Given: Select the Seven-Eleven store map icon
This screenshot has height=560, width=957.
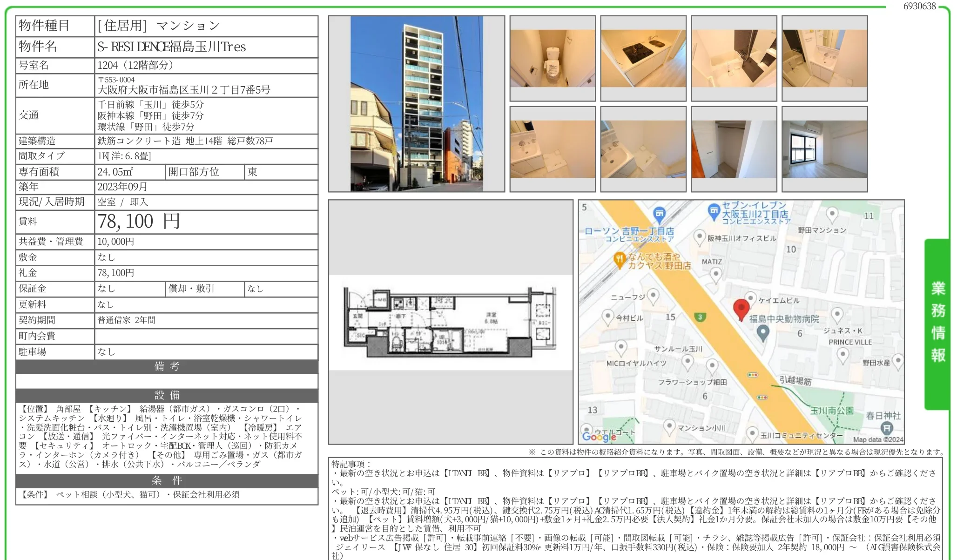Looking at the screenshot, I should [x=714, y=212].
